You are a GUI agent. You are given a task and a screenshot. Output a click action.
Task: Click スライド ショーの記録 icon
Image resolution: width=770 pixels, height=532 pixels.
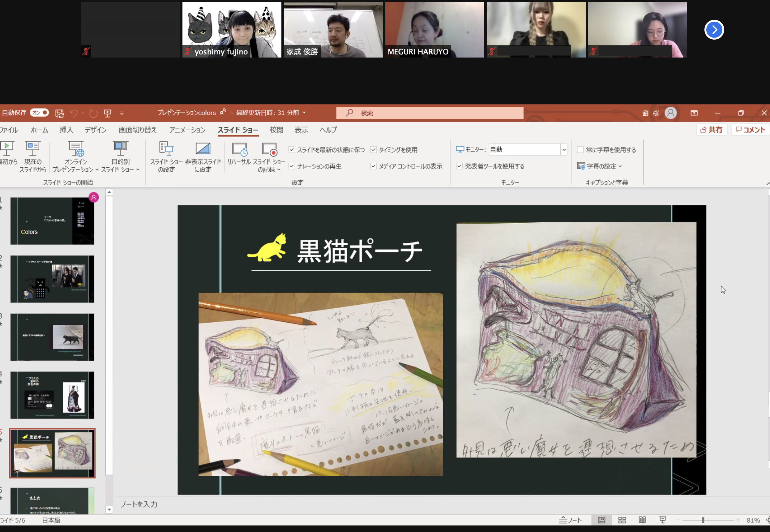point(269,149)
